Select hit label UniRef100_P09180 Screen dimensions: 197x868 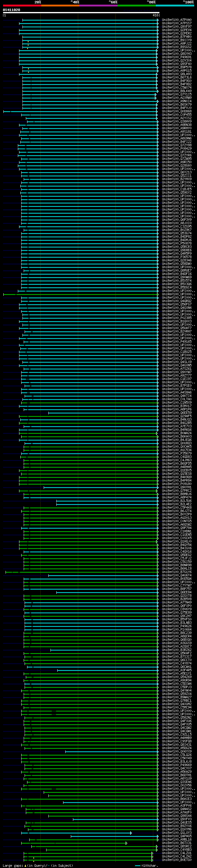click(x=176, y=483)
